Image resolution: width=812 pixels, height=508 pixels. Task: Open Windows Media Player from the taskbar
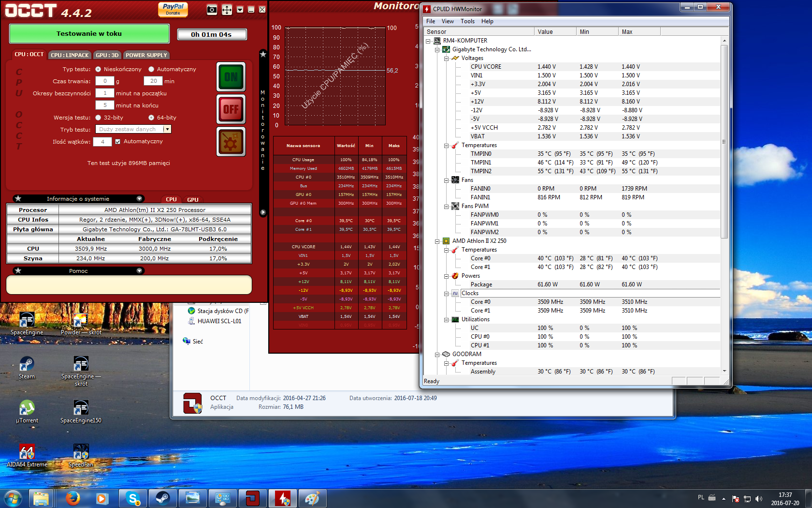103,498
